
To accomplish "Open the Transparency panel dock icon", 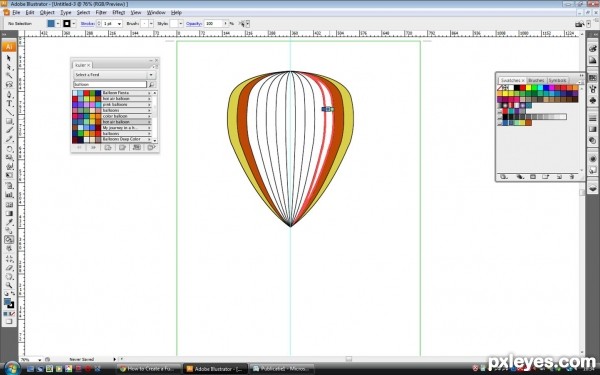I will pos(592,140).
